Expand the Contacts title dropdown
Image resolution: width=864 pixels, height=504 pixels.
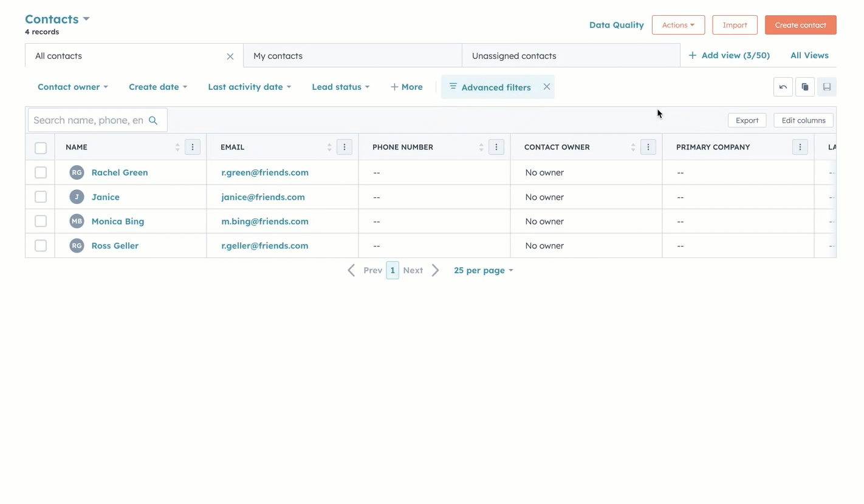[x=86, y=19]
